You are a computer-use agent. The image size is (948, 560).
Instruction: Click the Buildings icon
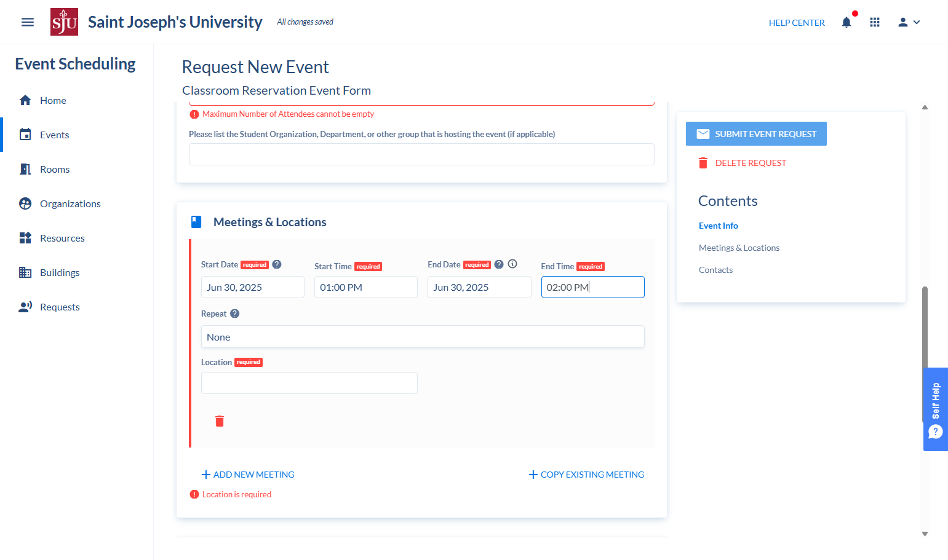click(25, 272)
